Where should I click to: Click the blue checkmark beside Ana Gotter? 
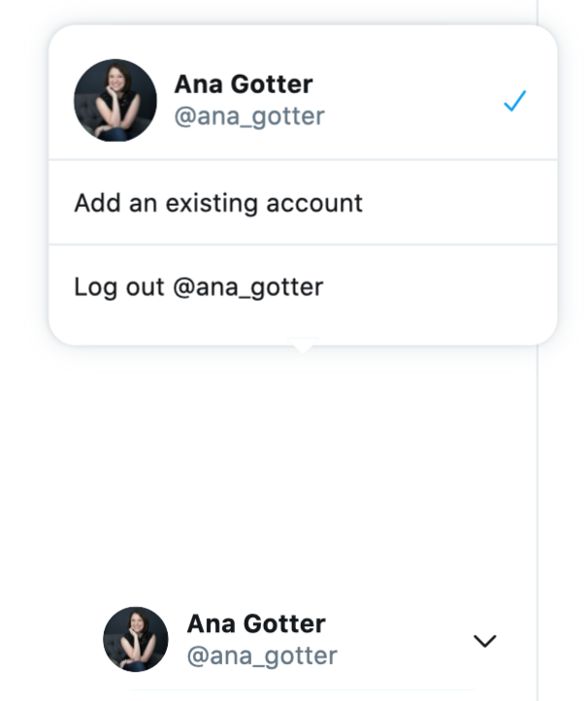[x=515, y=101]
